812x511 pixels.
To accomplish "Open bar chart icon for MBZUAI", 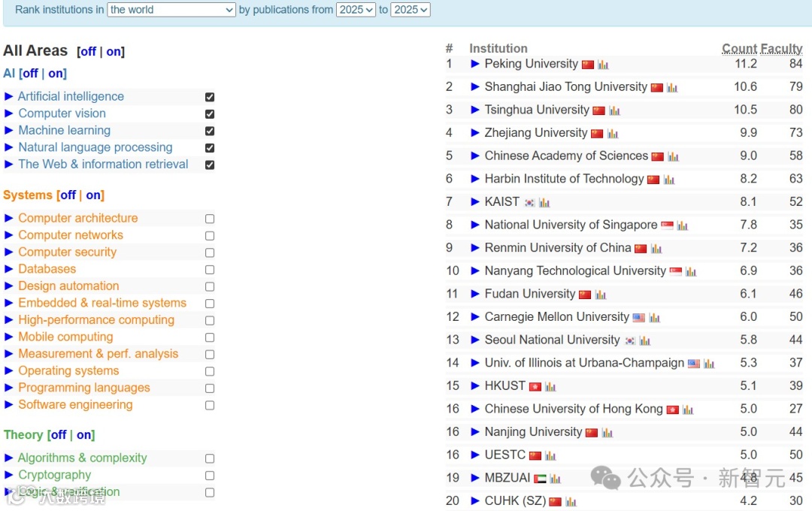I will [x=555, y=479].
